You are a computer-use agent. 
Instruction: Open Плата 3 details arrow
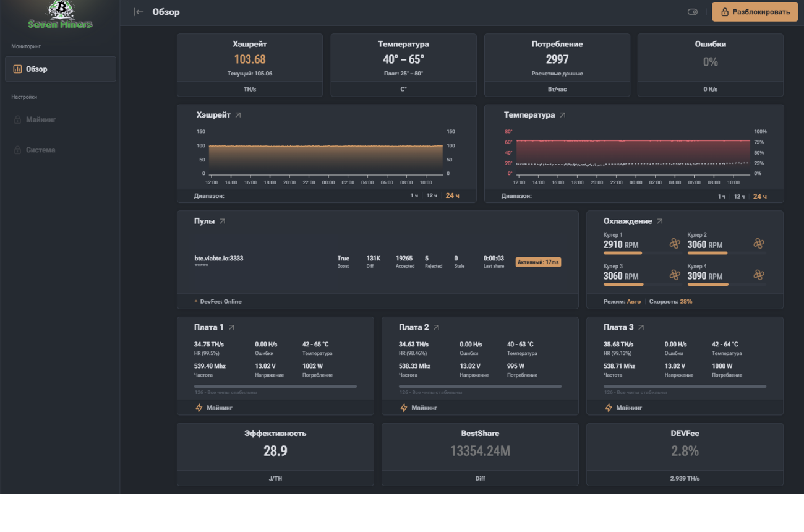641,327
